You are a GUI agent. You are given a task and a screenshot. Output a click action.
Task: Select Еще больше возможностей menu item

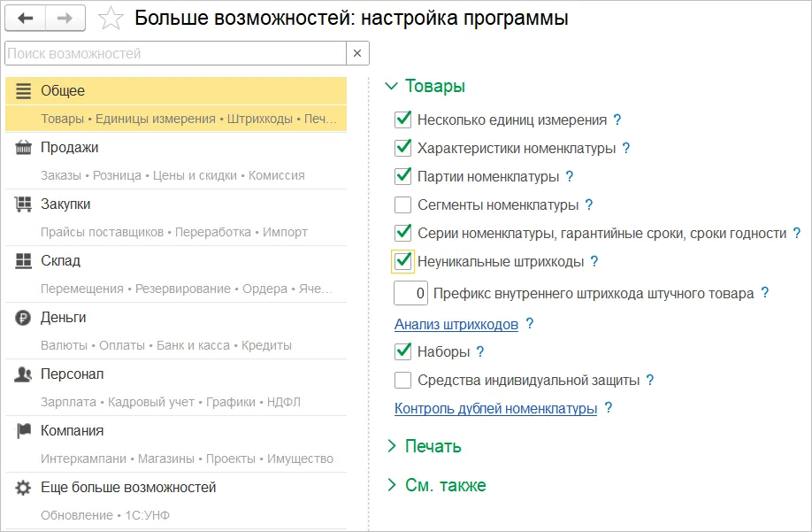[128, 488]
